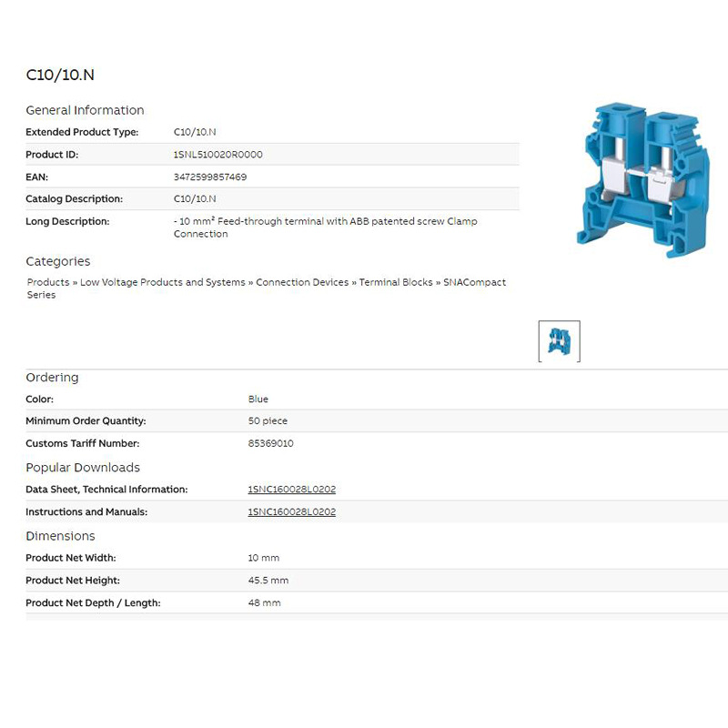Click Product Net Height value 45.5 mm
The width and height of the screenshot is (728, 728).
tap(268, 581)
